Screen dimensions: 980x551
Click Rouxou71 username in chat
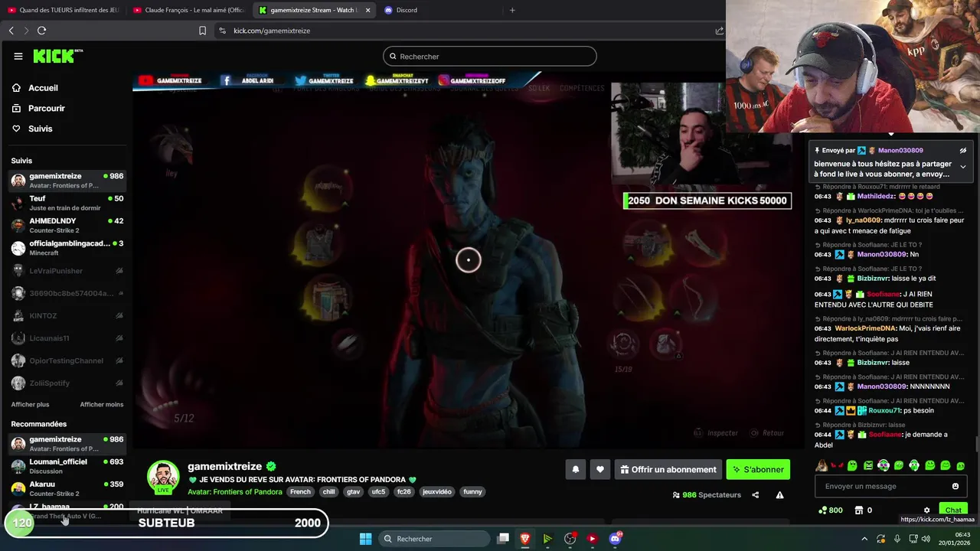click(x=884, y=410)
